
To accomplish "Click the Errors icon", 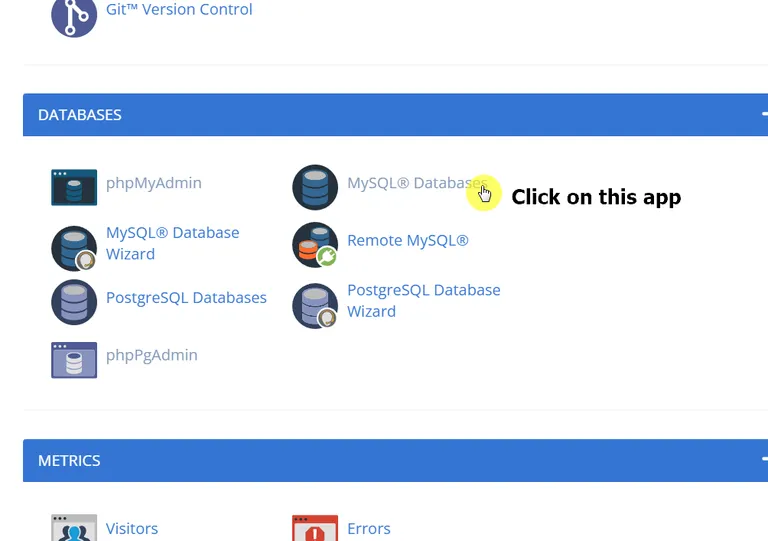I will [315, 527].
